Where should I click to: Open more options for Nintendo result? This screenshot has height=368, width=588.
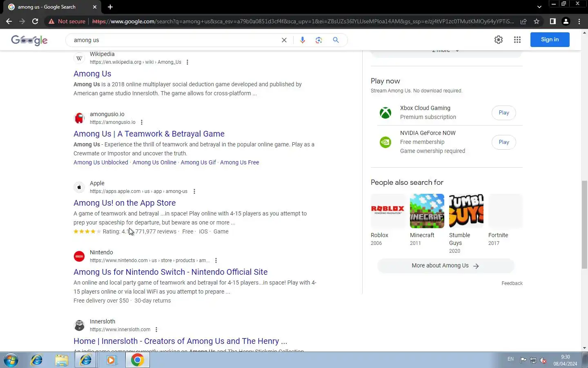[x=216, y=260]
